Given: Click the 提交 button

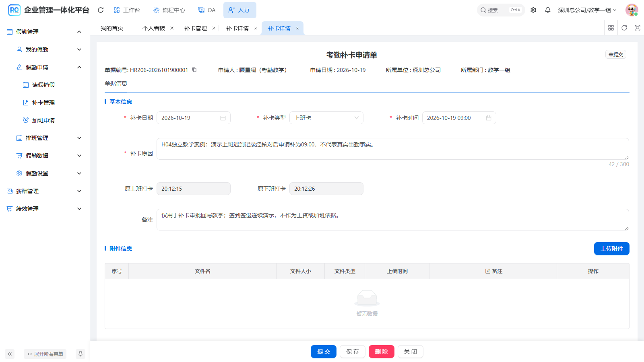Looking at the screenshot, I should [x=324, y=352].
